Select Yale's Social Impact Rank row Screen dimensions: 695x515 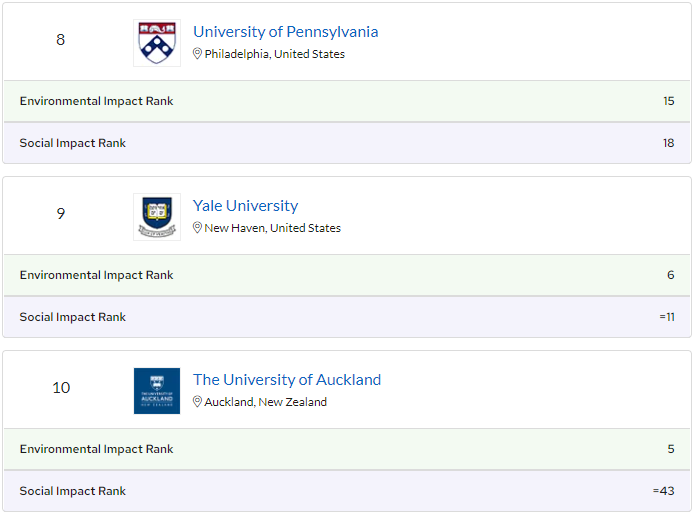pyautogui.click(x=347, y=317)
